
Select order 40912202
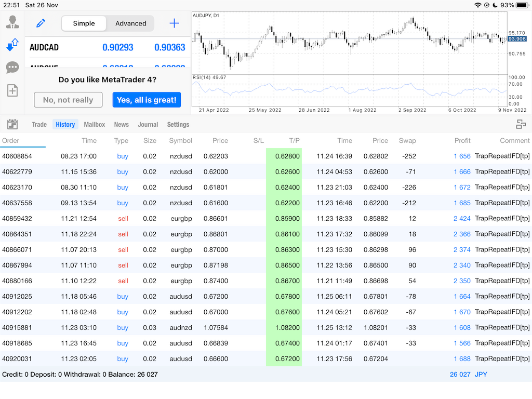[x=266, y=312]
